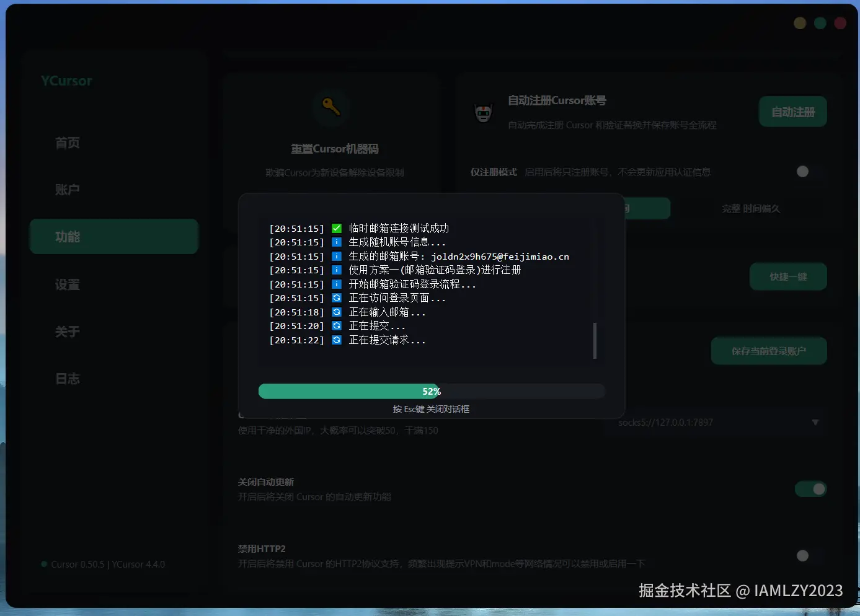Click the Cursor 0.50.5 | YCursor 4.4.0 version text
This screenshot has width=860, height=616.
tap(108, 565)
